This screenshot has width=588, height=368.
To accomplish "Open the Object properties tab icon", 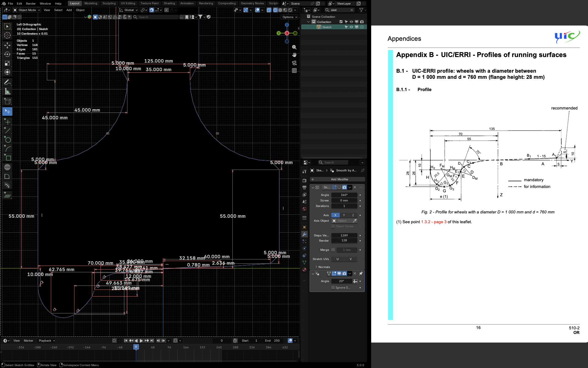I will [x=304, y=227].
